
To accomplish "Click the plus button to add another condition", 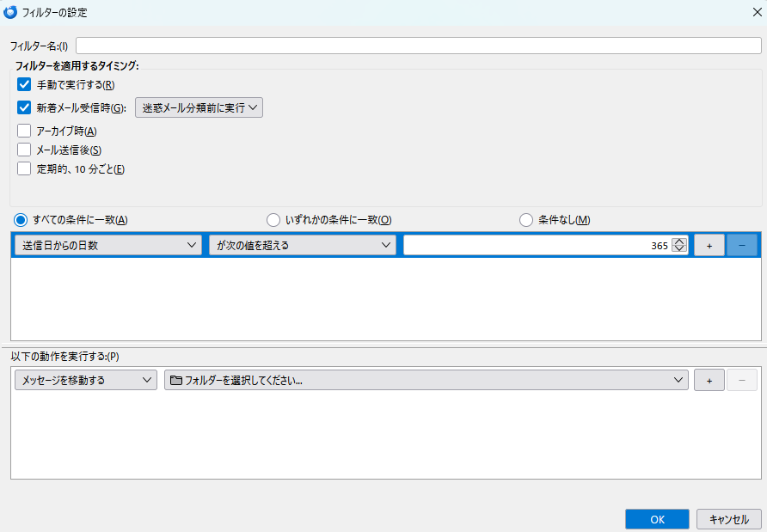I will [x=709, y=245].
